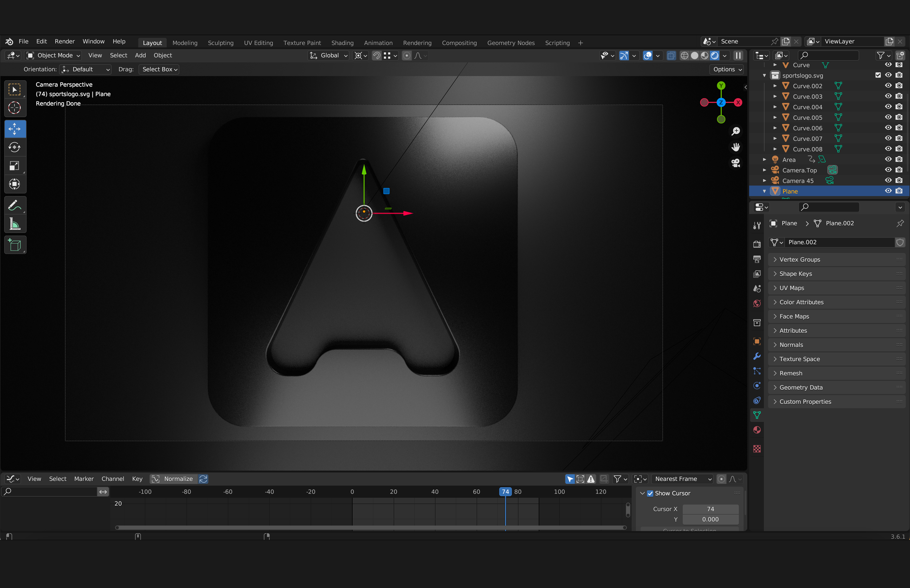The height and width of the screenshot is (588, 910).
Task: Toggle snapping magnet in header
Action: (376, 56)
